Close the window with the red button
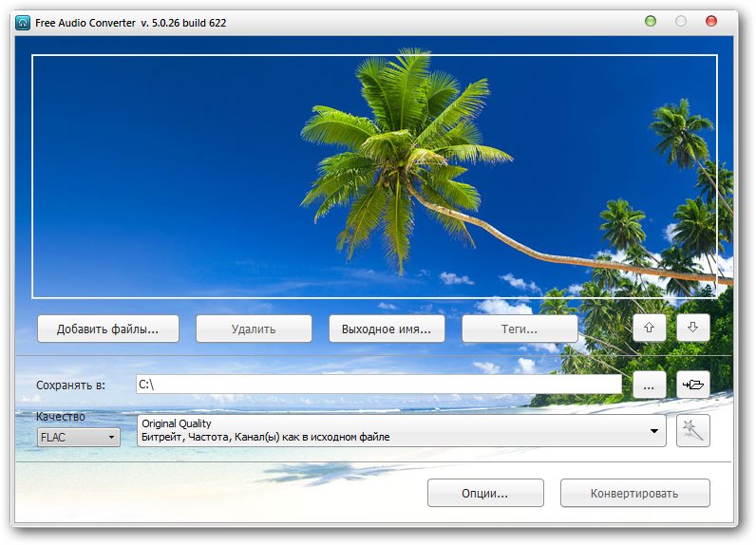This screenshot has height=545, width=756. pos(710,21)
